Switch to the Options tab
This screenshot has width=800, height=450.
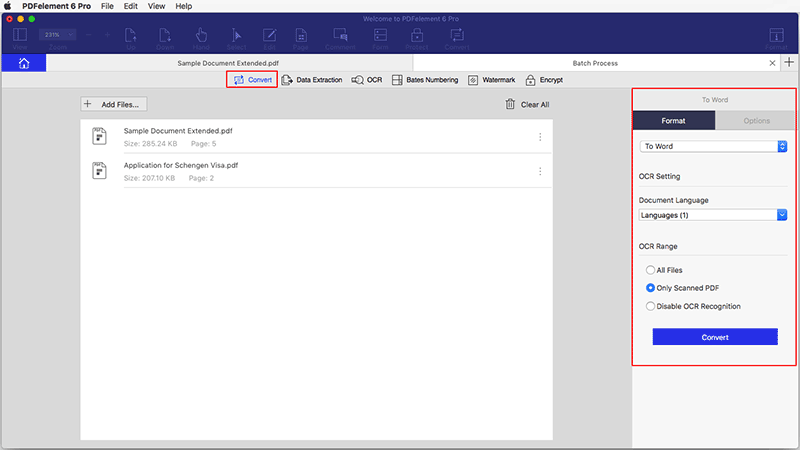coord(756,121)
